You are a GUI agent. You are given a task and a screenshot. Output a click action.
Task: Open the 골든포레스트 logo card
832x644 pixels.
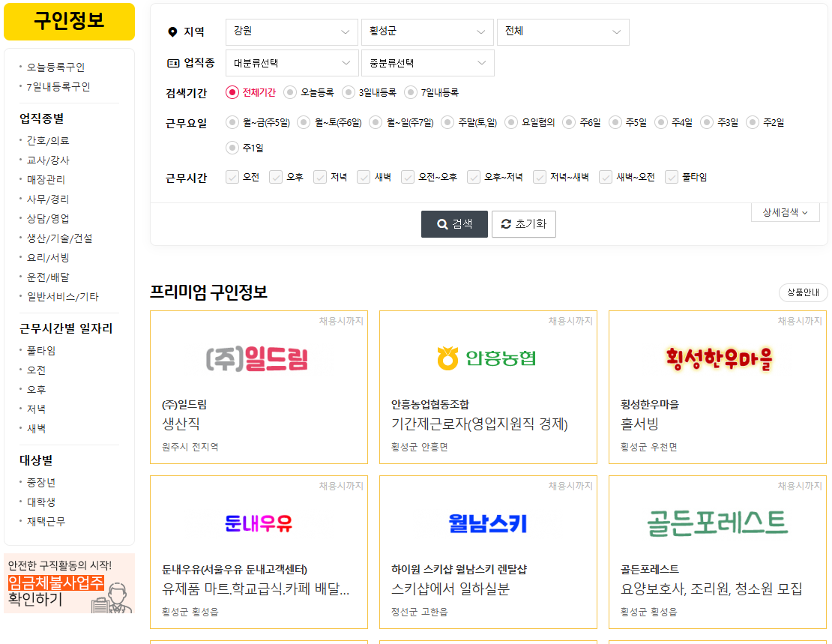(x=717, y=523)
